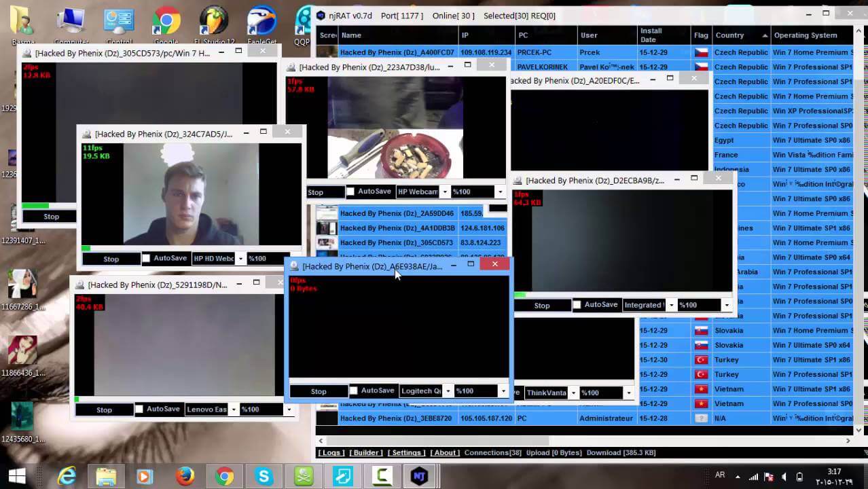Show hidden system tray icons
This screenshot has height=489, width=868.
738,477
